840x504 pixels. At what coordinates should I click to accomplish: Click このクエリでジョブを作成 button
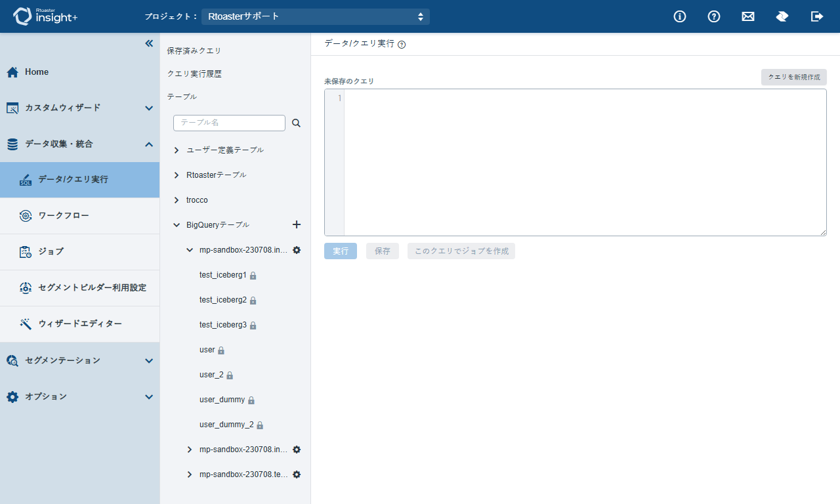pos(461,251)
